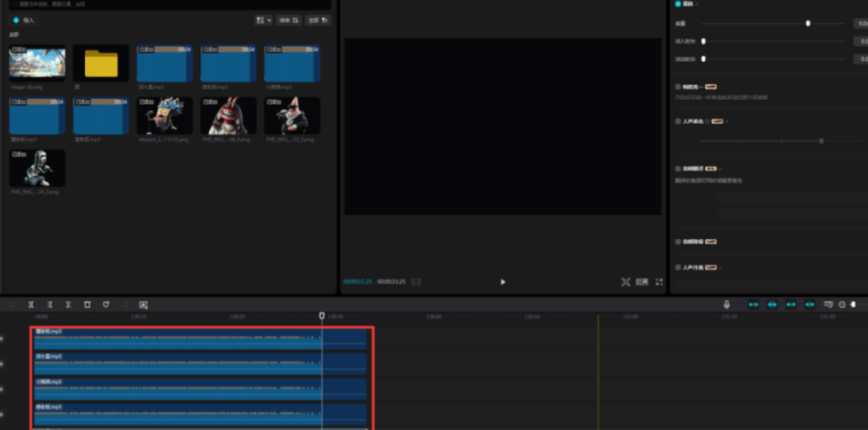
Task: Click the fullscreen icon in preview panel
Action: [659, 281]
